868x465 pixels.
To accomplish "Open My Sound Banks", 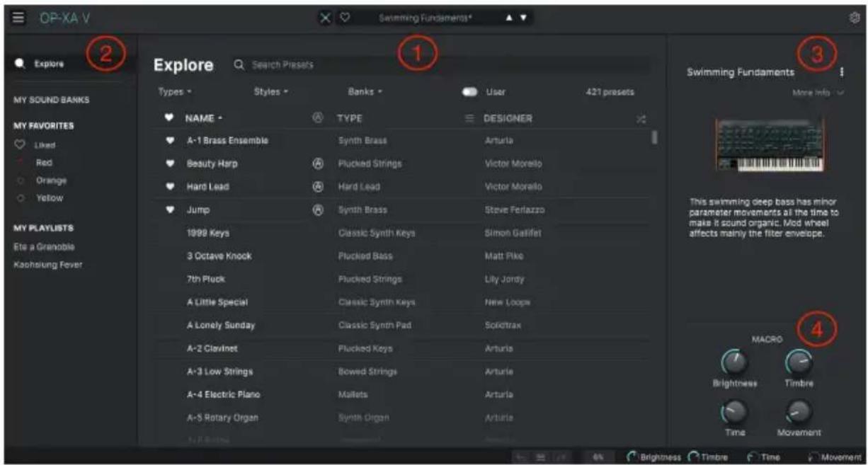I will [x=52, y=100].
